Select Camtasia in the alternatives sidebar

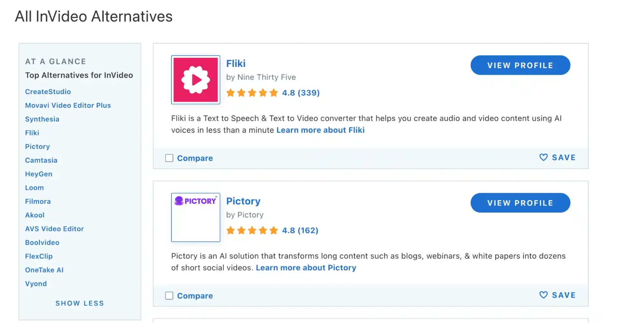41,160
